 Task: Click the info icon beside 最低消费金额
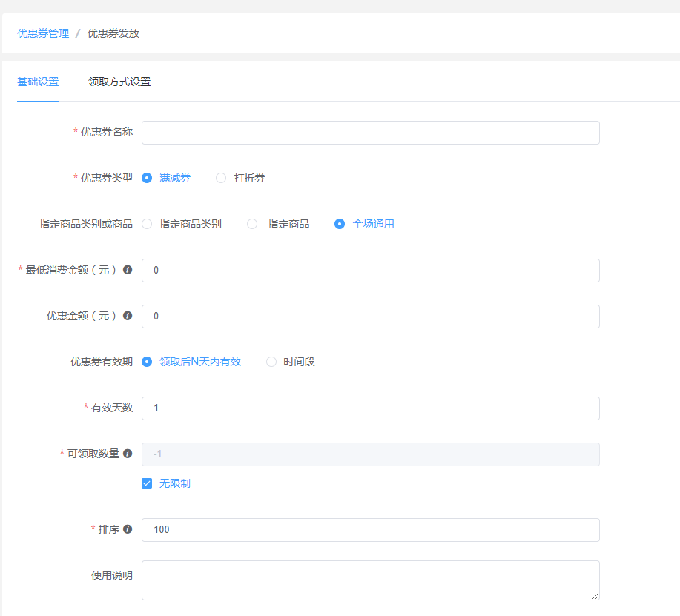click(x=128, y=270)
